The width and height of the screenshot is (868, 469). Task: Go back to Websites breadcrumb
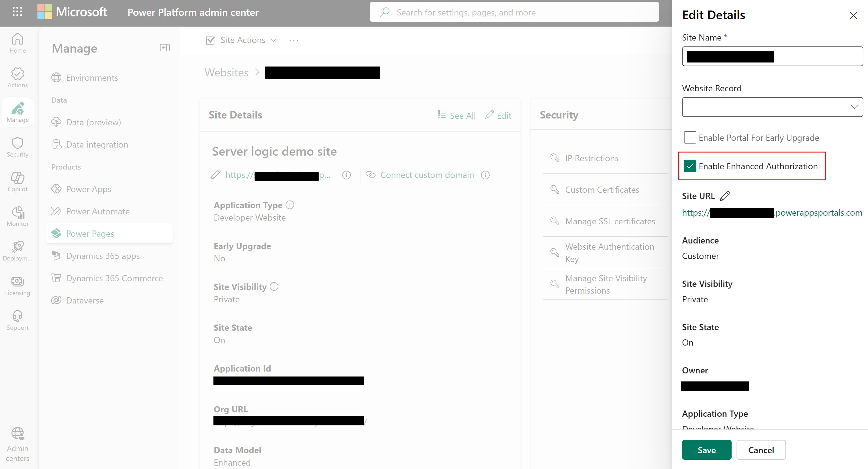[226, 72]
